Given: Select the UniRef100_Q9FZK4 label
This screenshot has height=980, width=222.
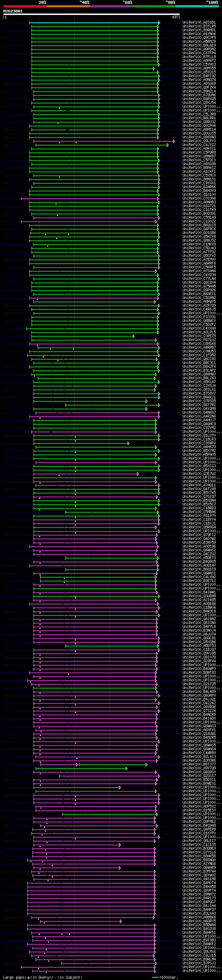Looking at the screenshot, I should pyautogui.click(x=199, y=88).
